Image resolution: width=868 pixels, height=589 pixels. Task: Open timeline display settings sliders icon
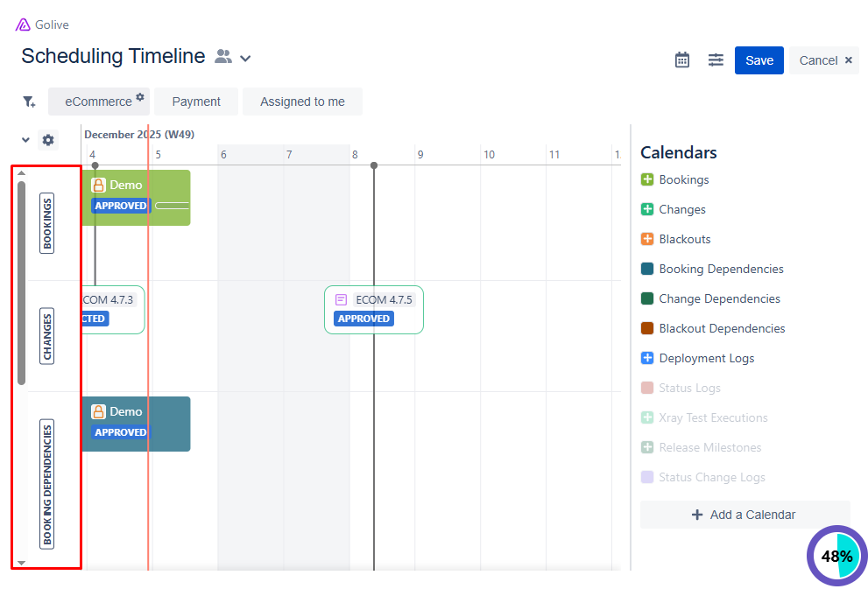coord(716,60)
